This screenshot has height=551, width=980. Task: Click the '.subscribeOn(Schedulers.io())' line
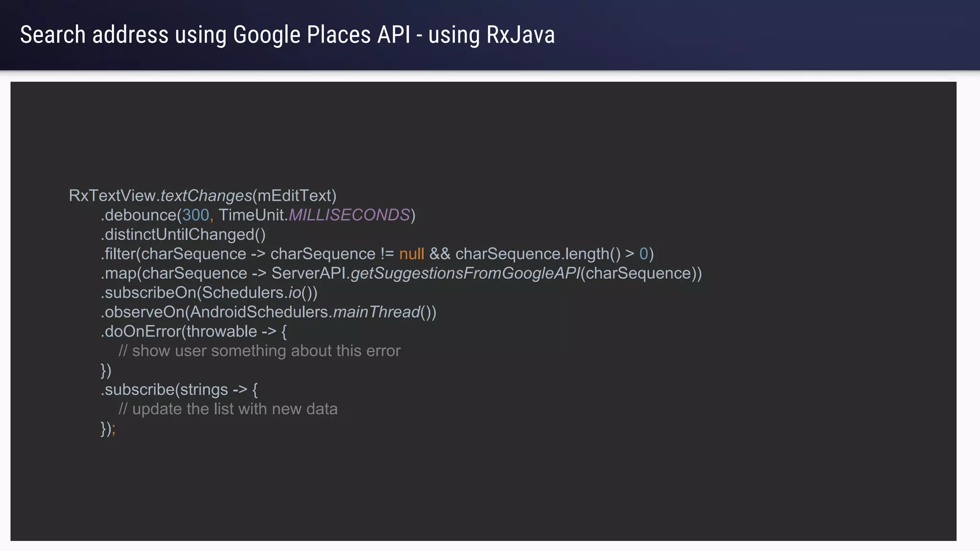(x=209, y=293)
